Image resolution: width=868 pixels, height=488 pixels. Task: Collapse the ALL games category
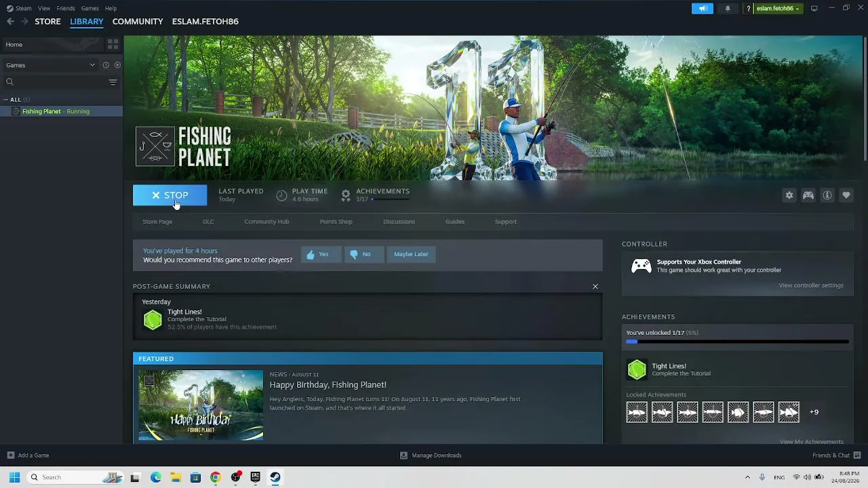(6, 100)
